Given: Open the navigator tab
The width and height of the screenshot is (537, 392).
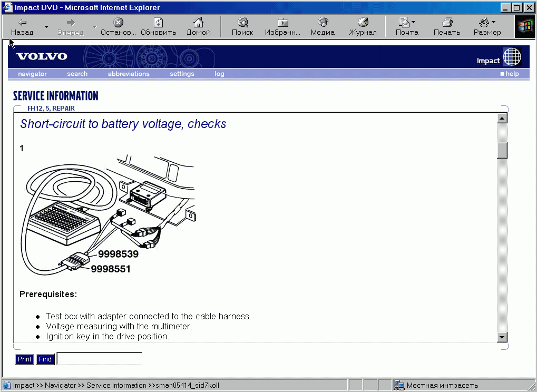Looking at the screenshot, I should click(32, 74).
